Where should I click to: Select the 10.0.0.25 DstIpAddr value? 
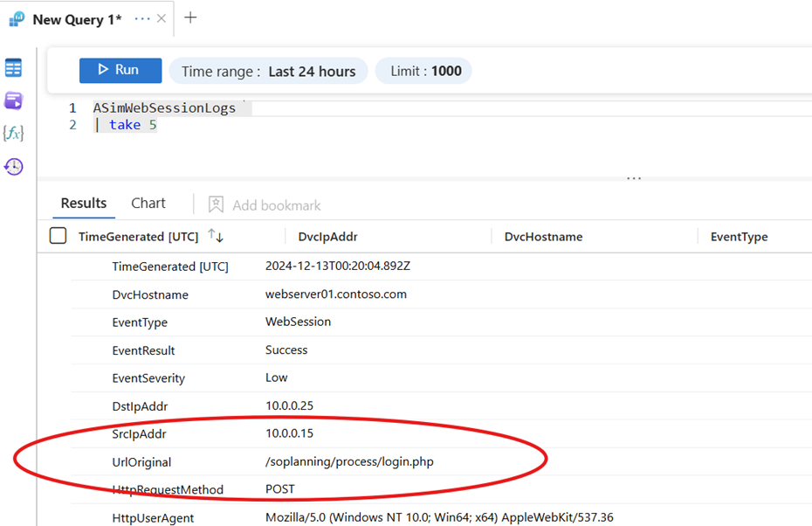(x=290, y=405)
